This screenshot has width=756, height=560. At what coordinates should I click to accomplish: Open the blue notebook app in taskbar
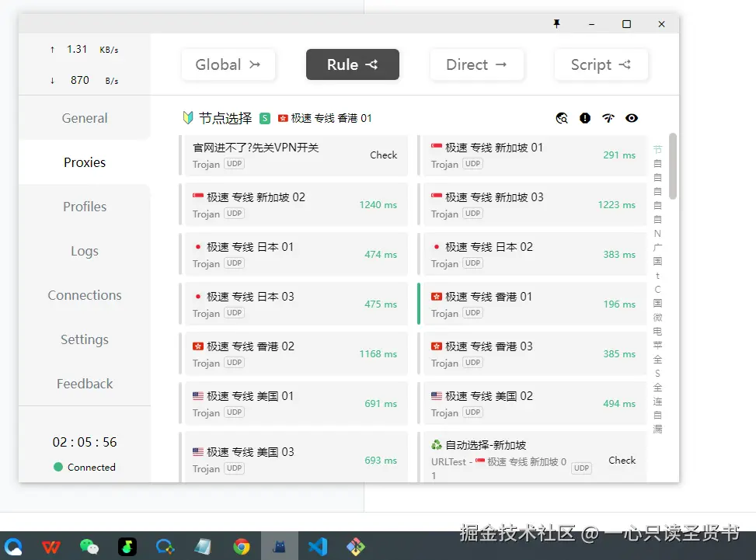point(203,547)
